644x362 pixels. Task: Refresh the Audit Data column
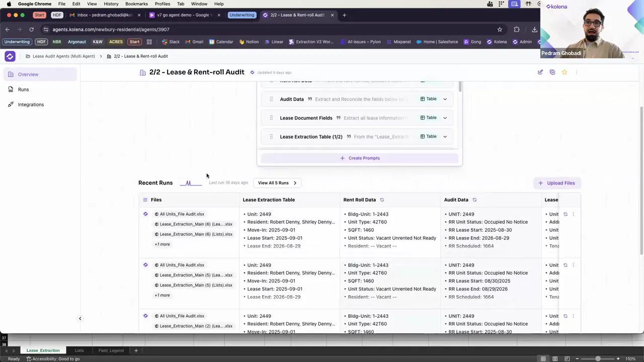coord(474,200)
